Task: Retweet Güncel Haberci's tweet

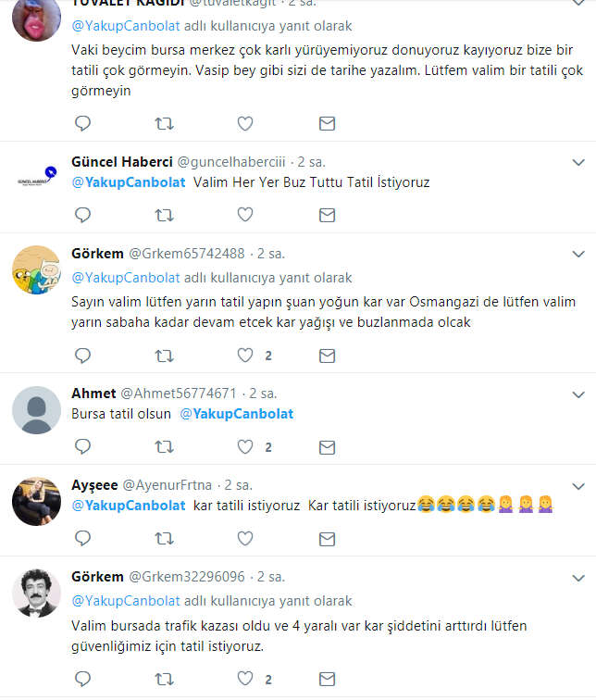Action: click(164, 215)
